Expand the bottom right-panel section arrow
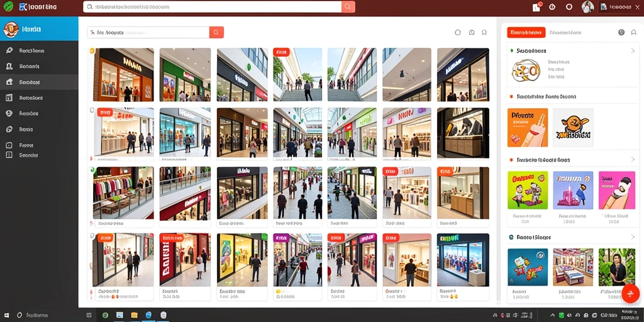This screenshot has height=322, width=644. [633, 237]
